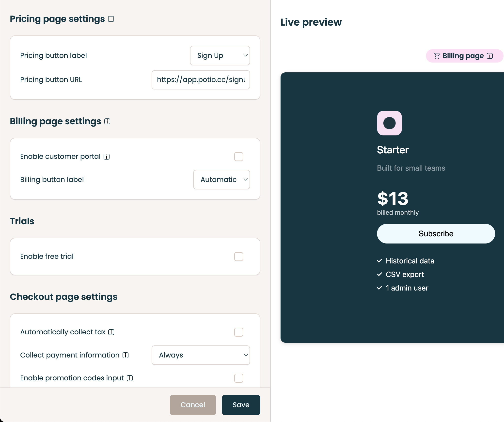504x422 pixels.
Task: Click the shopping cart icon in Billing page tab
Action: pyautogui.click(x=437, y=56)
